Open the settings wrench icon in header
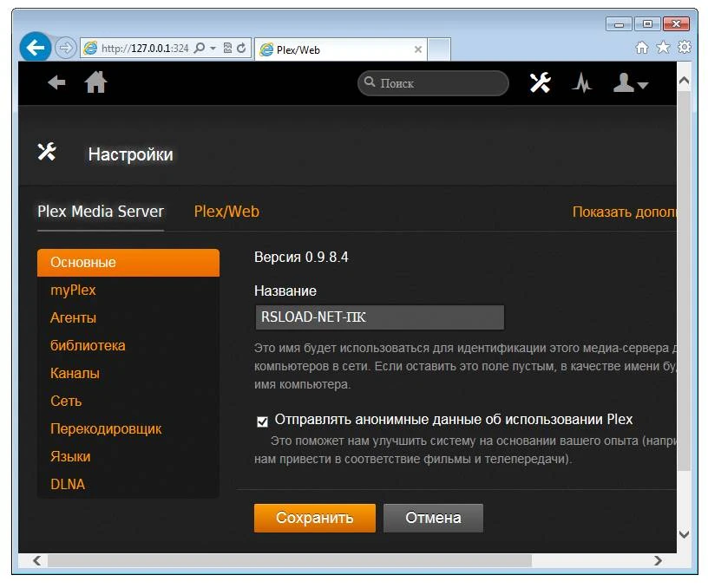The width and height of the screenshot is (708, 588). coord(540,82)
